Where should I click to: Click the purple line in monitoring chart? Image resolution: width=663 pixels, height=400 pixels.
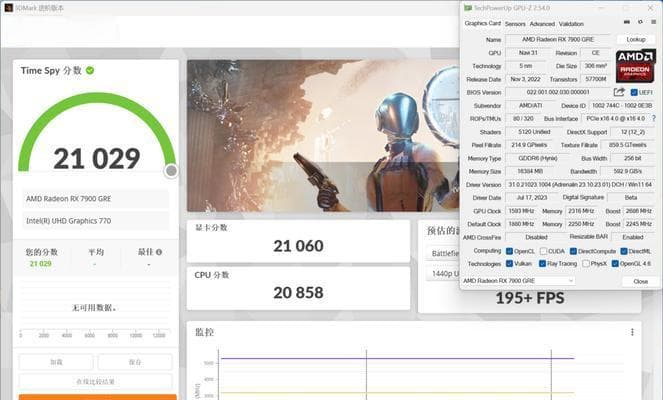[x=397, y=359]
